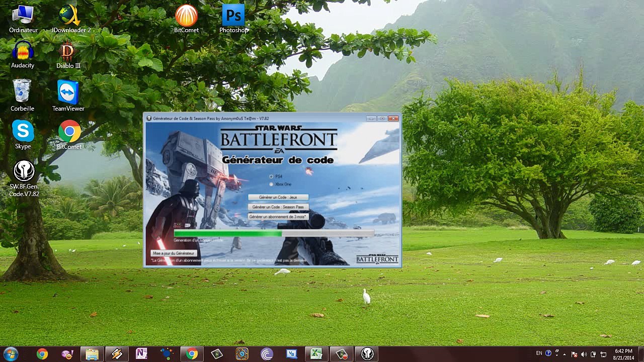
Task: Click the Diablo III desktop shortcut
Action: 68,55
